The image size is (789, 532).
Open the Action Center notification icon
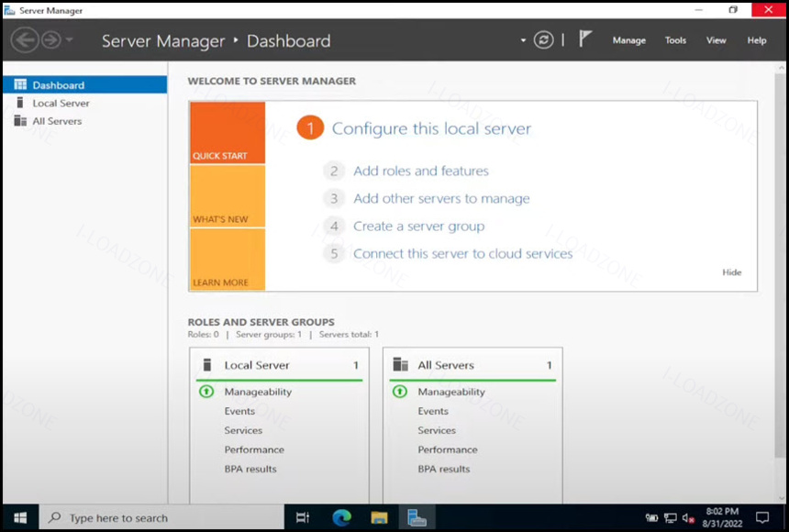pos(762,517)
